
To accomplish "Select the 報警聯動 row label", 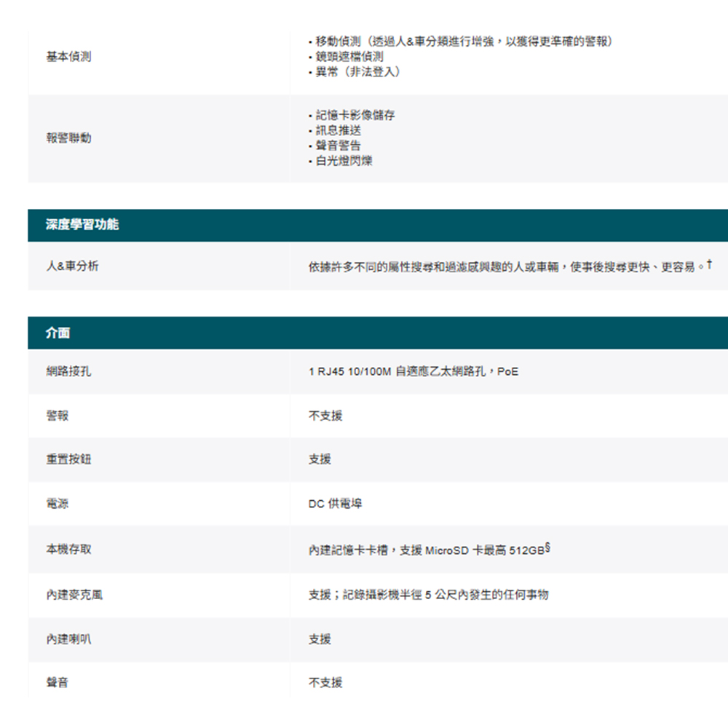I will (x=69, y=138).
